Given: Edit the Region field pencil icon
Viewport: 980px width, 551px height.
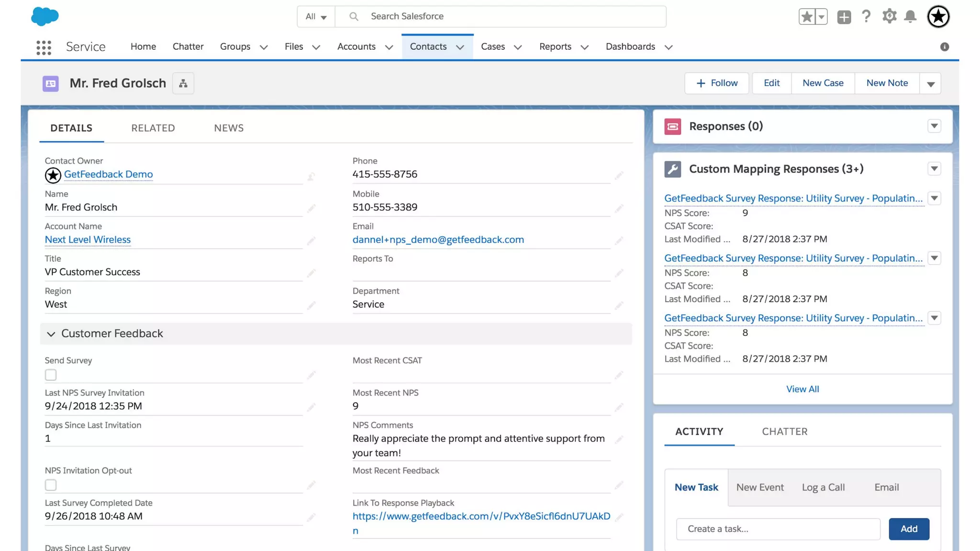Looking at the screenshot, I should coord(311,305).
